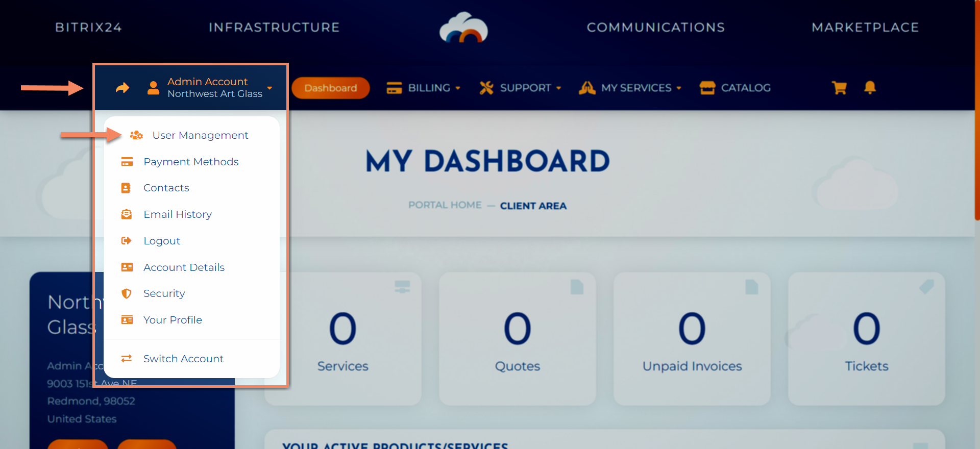
Task: Click the Logout exit icon
Action: click(x=127, y=241)
